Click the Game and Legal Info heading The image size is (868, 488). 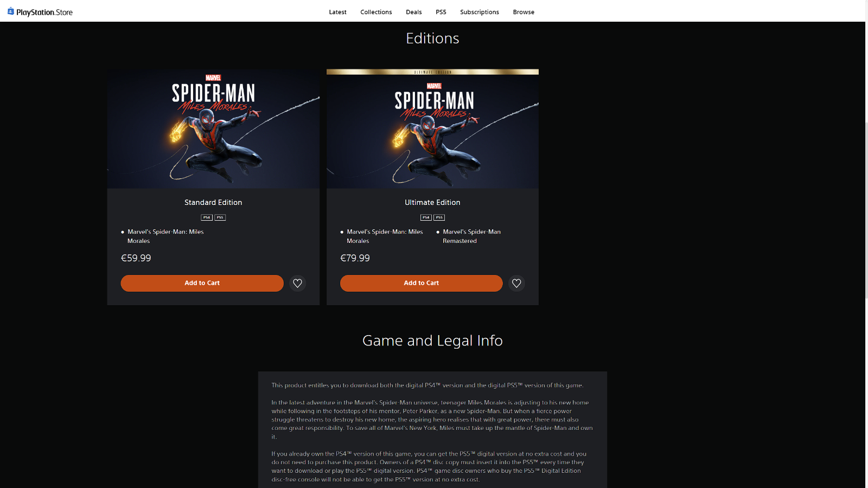point(432,341)
